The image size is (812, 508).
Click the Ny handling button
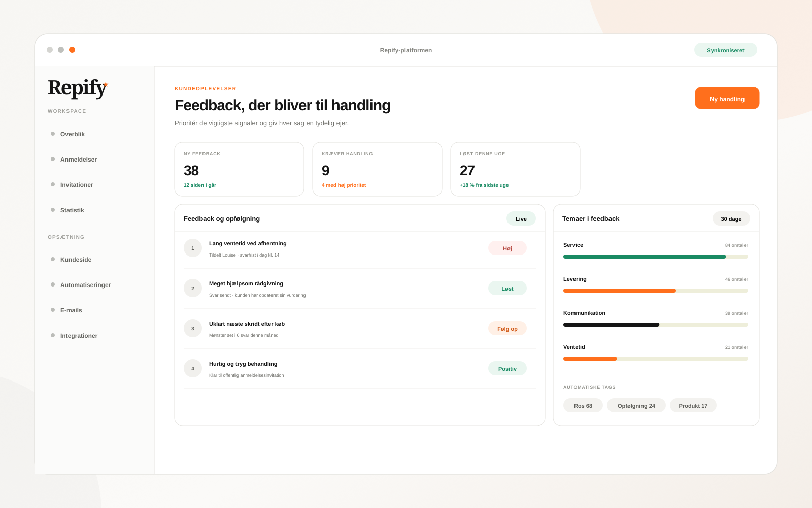[x=727, y=98]
